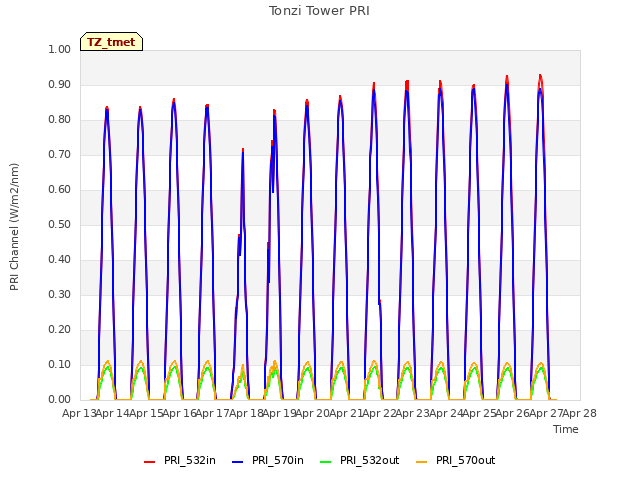Click the 0.00 y-axis tick label
Screen dimensions: 640x480
60,400
